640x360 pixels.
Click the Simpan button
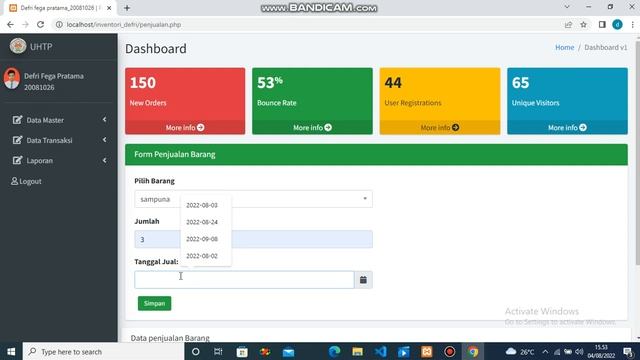[154, 303]
